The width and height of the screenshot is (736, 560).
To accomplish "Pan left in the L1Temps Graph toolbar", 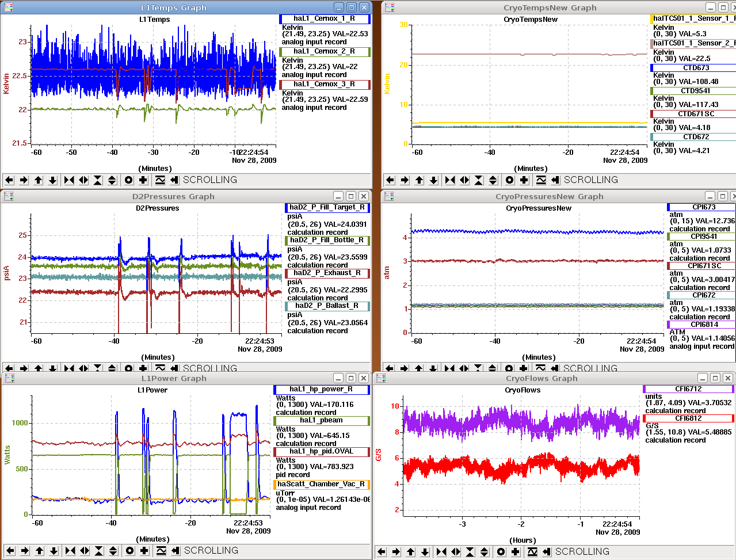I will click(x=10, y=180).
